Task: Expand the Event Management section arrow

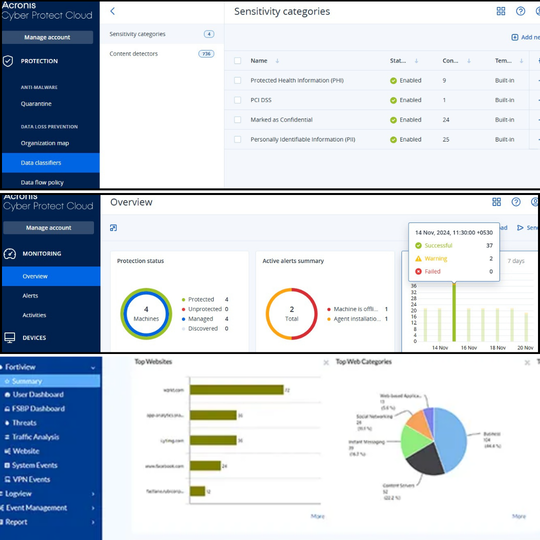Action: (93, 508)
